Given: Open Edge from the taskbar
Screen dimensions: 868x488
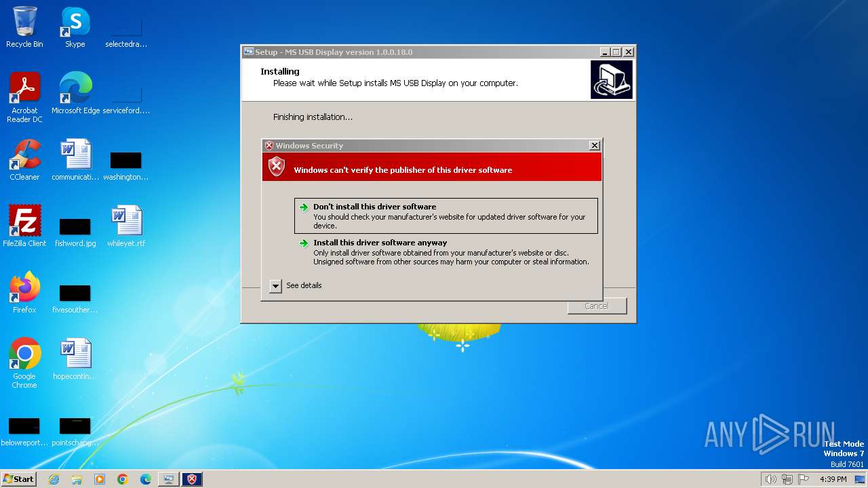Looking at the screenshot, I should click(x=146, y=479).
